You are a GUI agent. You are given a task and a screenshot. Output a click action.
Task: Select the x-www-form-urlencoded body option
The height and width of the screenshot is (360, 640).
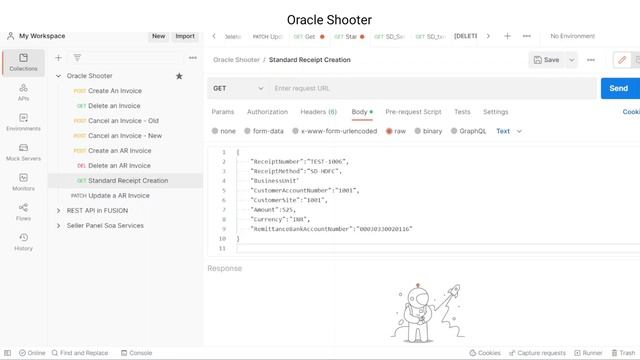[x=335, y=131]
